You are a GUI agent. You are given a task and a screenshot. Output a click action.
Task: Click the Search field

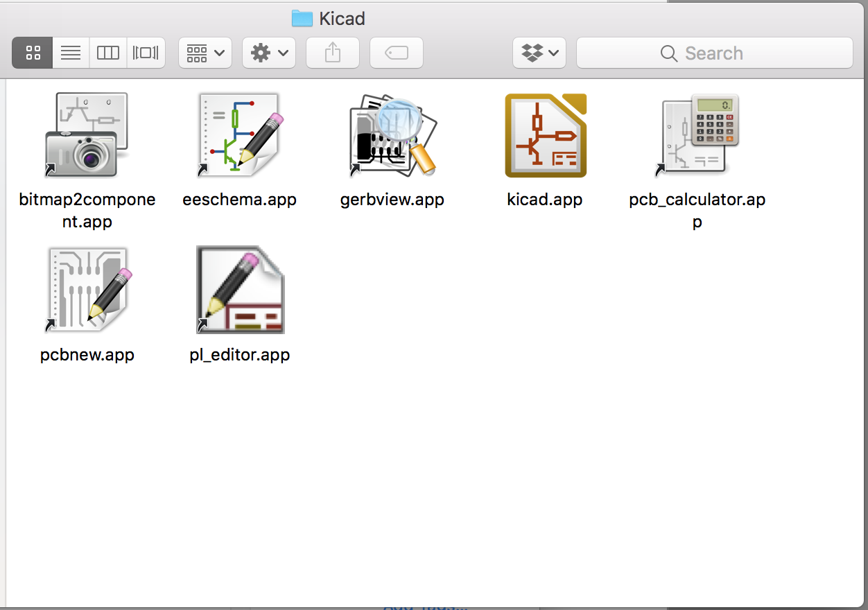tap(715, 53)
